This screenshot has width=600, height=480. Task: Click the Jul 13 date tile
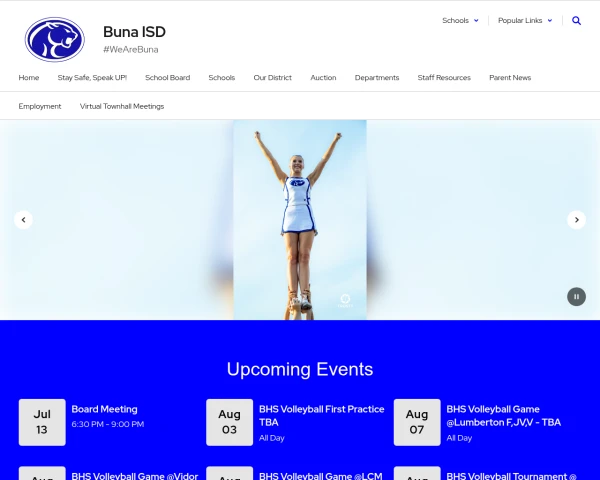tap(42, 422)
